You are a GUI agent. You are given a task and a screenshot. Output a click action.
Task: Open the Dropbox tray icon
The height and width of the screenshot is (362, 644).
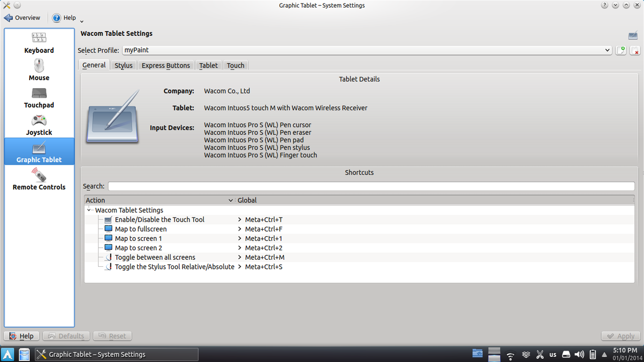click(526, 354)
